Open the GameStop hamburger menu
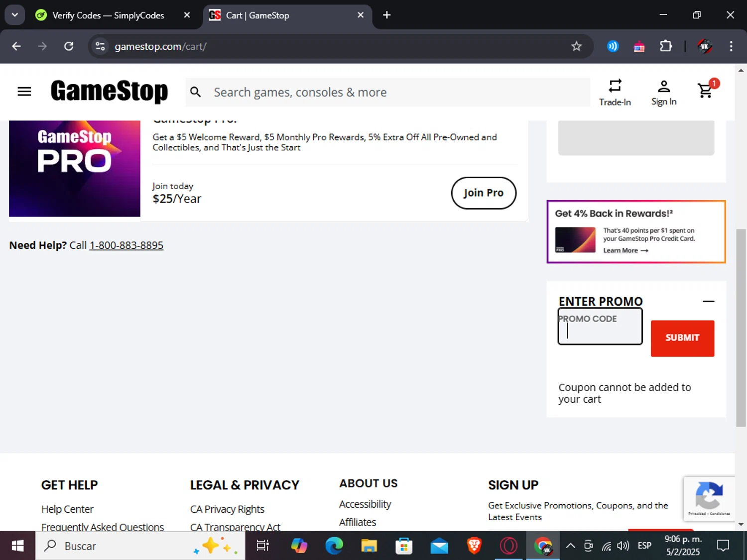The height and width of the screenshot is (560, 747). pyautogui.click(x=24, y=92)
